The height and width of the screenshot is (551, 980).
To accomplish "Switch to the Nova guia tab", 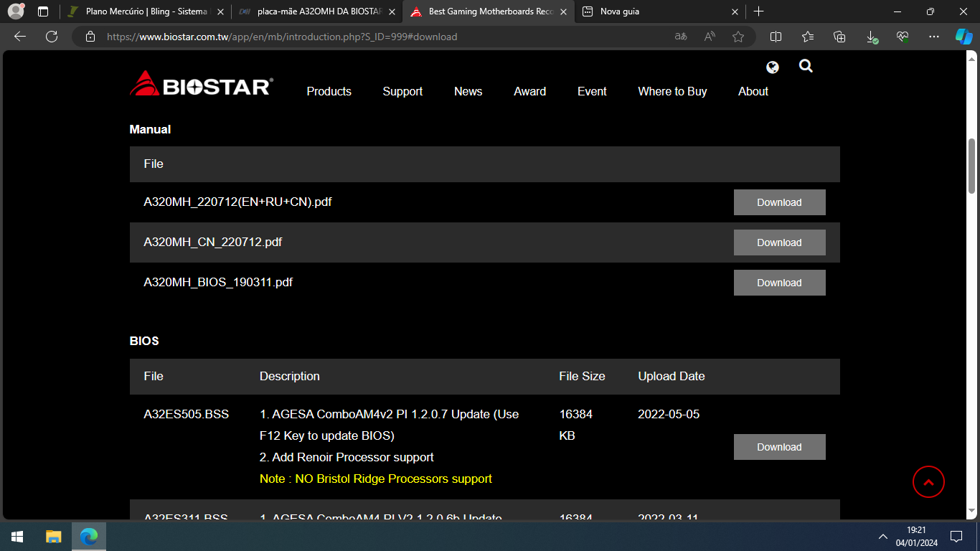I will 660,11.
